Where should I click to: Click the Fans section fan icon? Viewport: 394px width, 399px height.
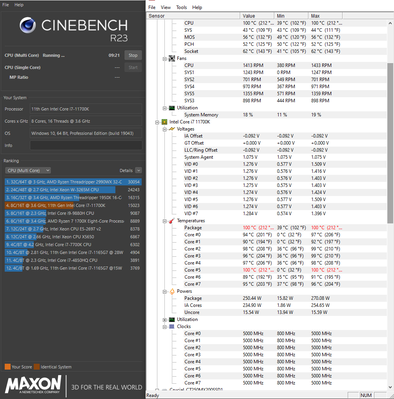172,58
